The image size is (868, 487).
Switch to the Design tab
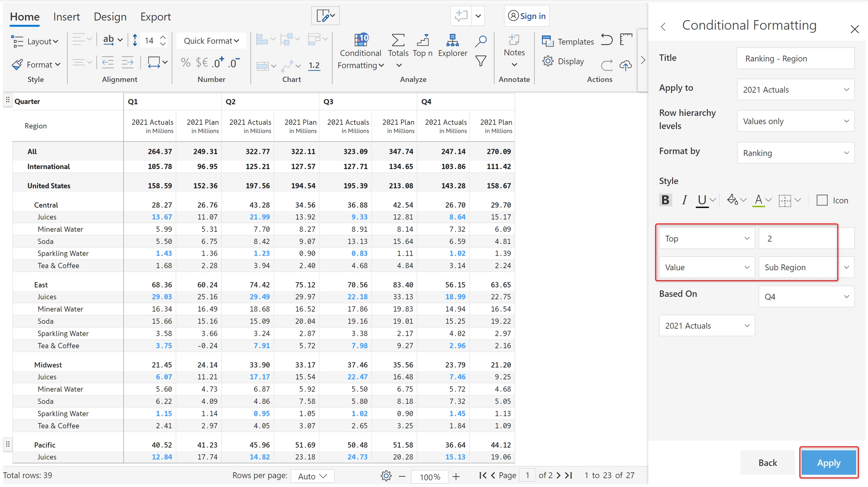(x=110, y=17)
